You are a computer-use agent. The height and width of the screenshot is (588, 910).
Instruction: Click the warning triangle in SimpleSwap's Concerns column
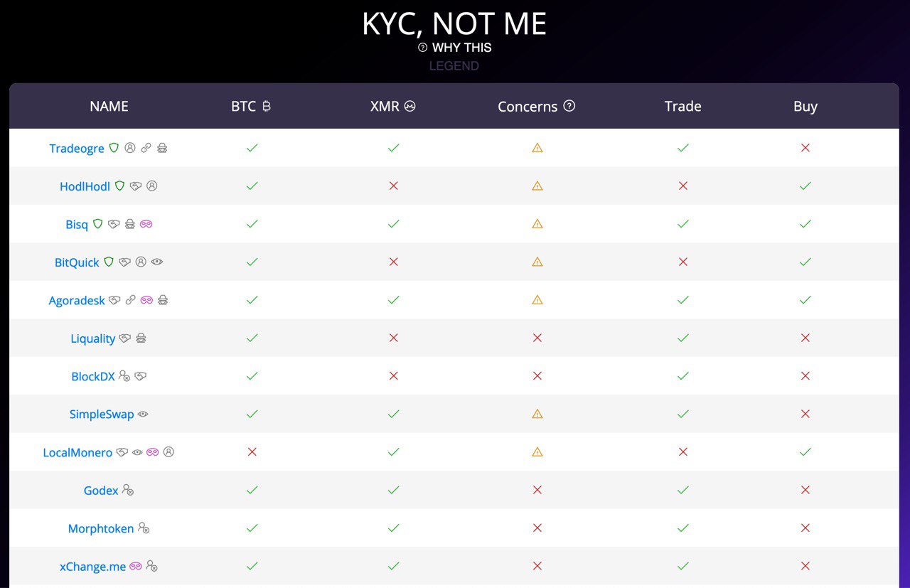[x=537, y=414]
